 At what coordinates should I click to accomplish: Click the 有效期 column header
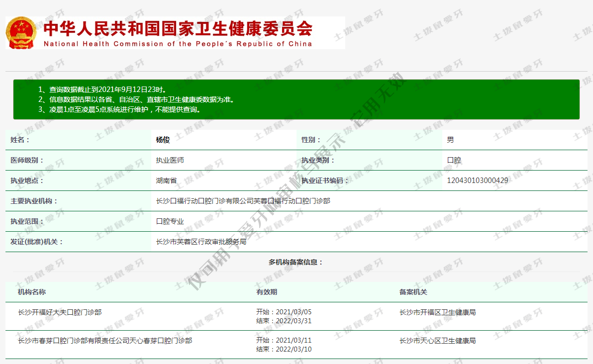[x=267, y=292]
